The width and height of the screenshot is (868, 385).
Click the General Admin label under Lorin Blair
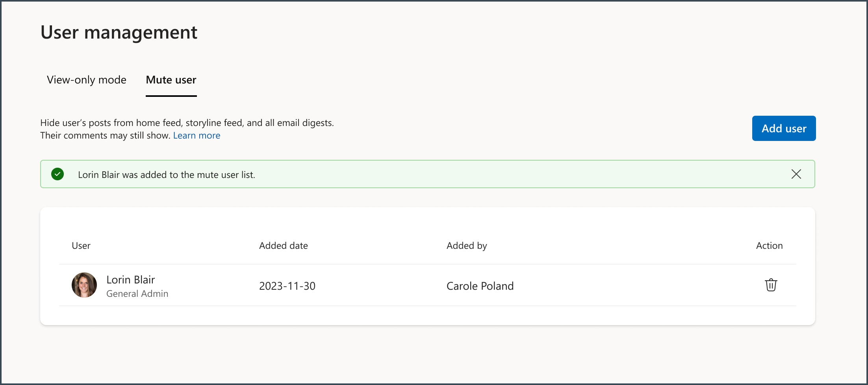pyautogui.click(x=137, y=293)
